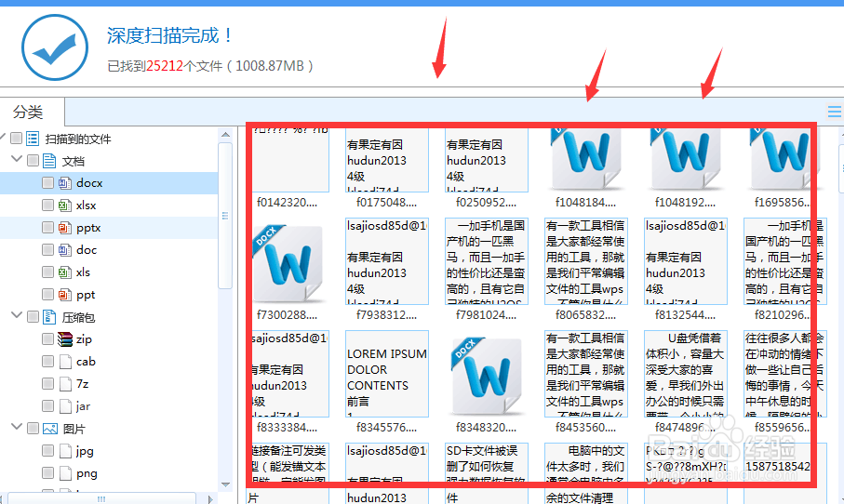The width and height of the screenshot is (844, 504).
Task: Click the scan complete checkmark icon
Action: pos(55,47)
